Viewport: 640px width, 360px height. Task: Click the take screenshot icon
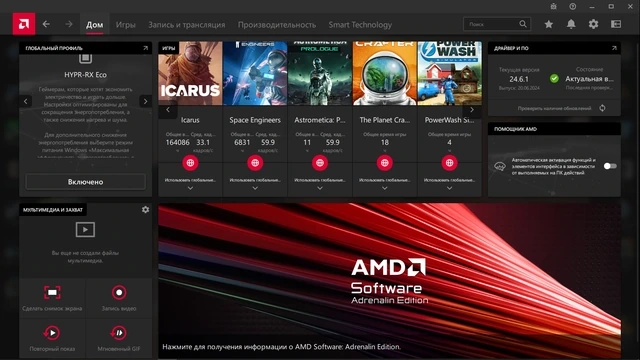pos(52,292)
